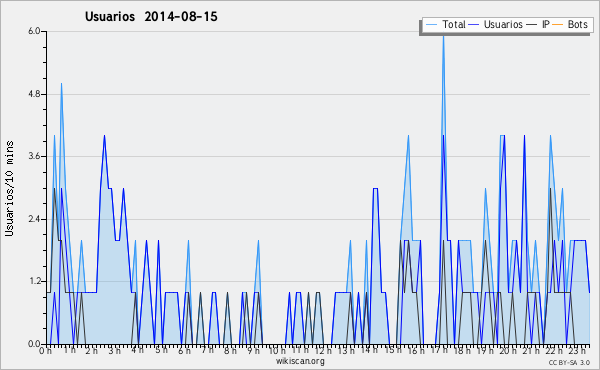Click the '5 h' x-axis label
The height and width of the screenshot is (370, 600).
pos(161,350)
